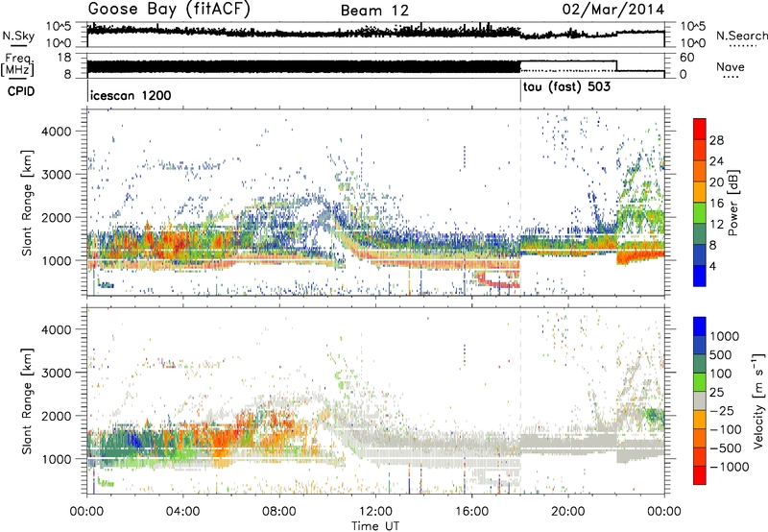The image size is (768, 532).
Task: Click the 'CPID' label
Action: (x=21, y=91)
